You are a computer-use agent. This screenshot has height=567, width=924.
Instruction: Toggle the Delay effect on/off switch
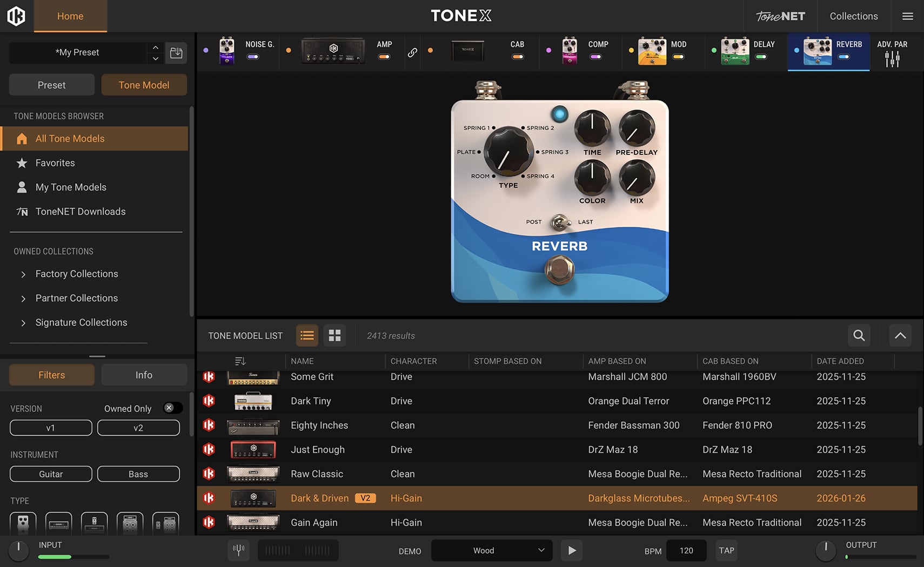point(761,57)
